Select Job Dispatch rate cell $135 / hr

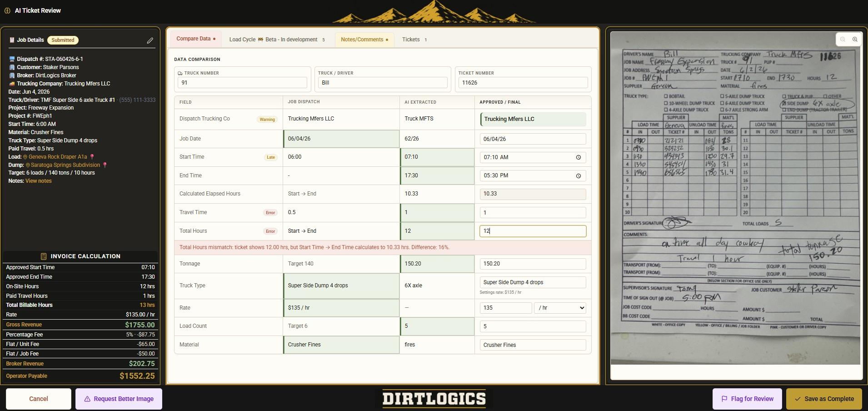tap(341, 308)
